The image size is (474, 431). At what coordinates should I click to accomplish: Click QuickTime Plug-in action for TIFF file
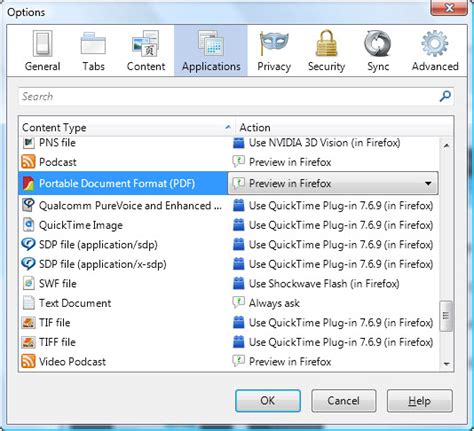341,342
